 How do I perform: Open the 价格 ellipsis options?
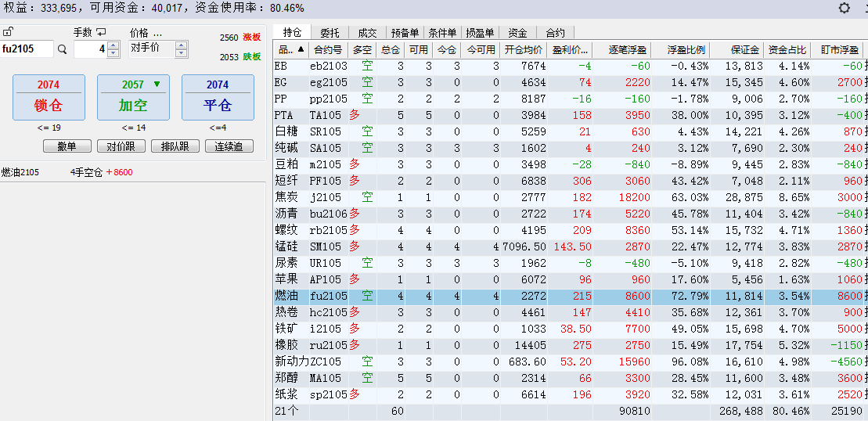pyautogui.click(x=157, y=33)
